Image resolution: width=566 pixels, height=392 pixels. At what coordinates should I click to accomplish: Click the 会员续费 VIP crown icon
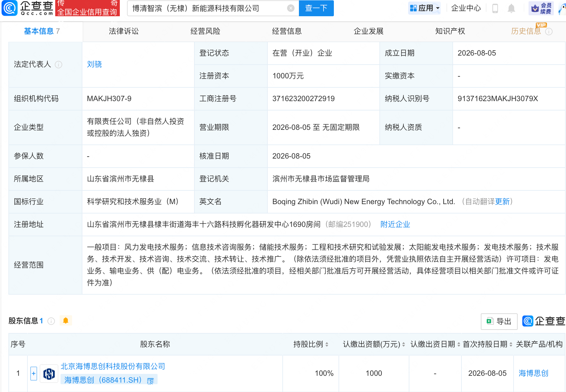click(541, 8)
